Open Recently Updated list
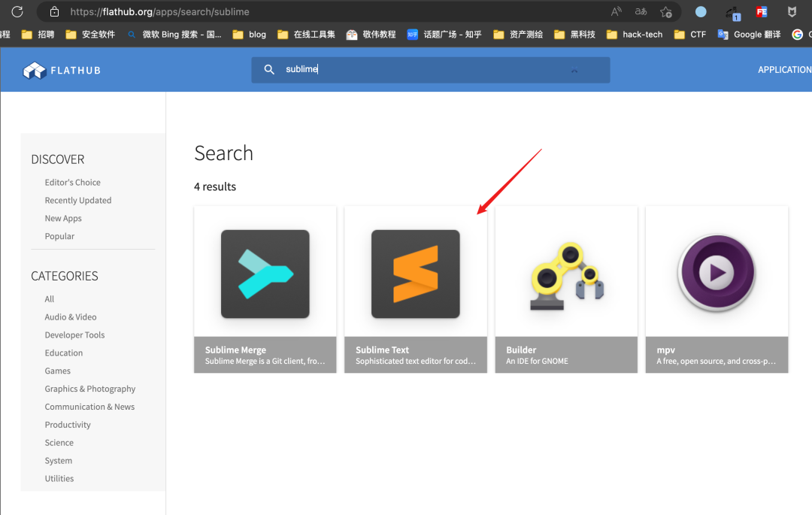This screenshot has width=812, height=515. click(x=77, y=200)
